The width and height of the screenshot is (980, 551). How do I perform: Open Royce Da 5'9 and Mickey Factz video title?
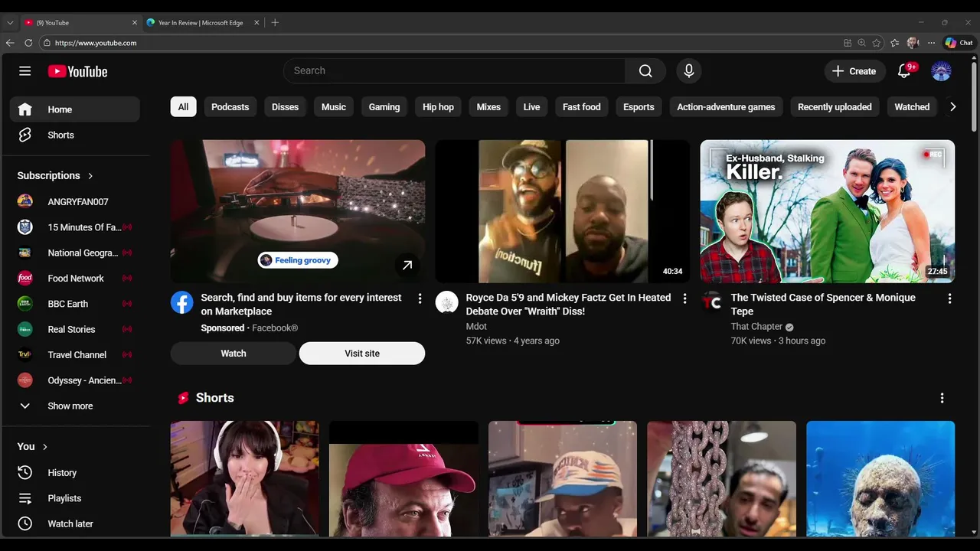coord(568,305)
